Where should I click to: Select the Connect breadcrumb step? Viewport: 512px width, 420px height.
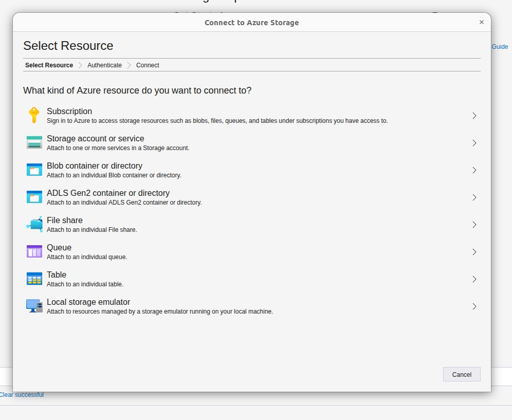click(x=148, y=65)
